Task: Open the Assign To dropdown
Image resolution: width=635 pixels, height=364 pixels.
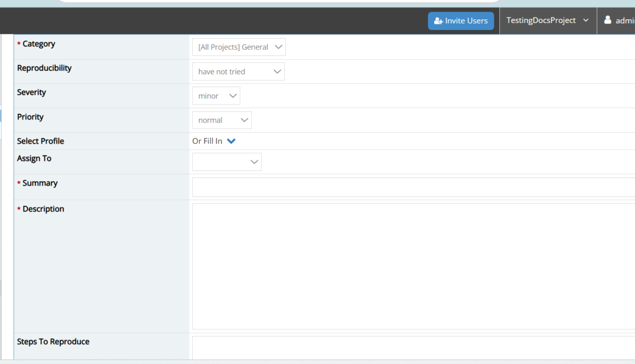Action: [227, 162]
